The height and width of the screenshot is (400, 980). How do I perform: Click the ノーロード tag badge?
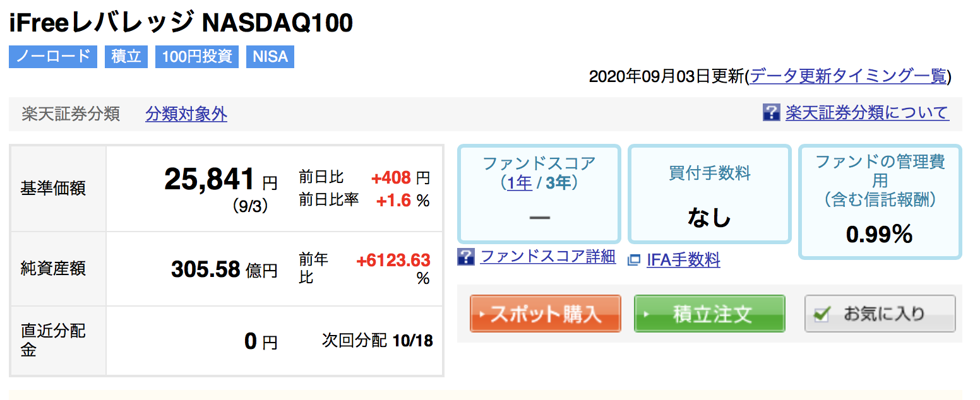(53, 57)
